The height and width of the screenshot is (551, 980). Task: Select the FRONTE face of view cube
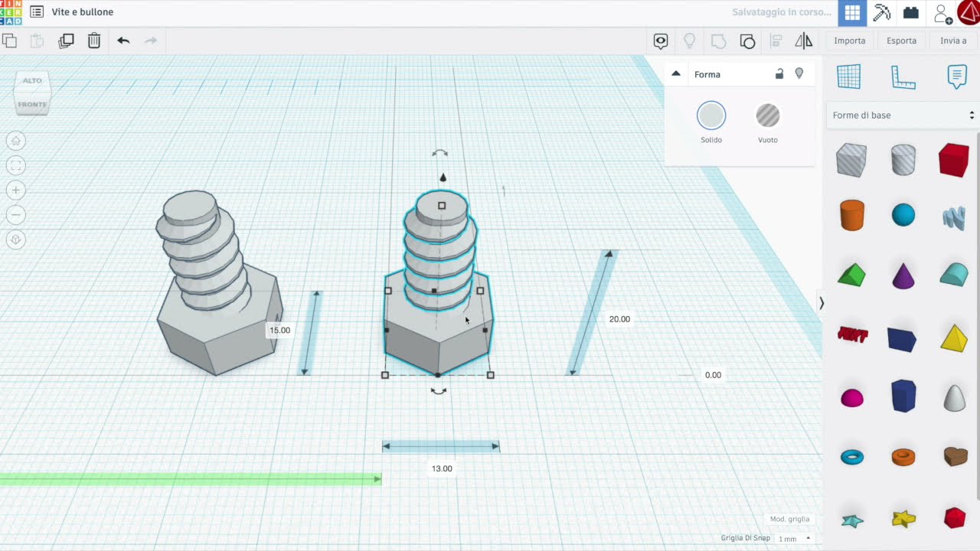point(32,105)
